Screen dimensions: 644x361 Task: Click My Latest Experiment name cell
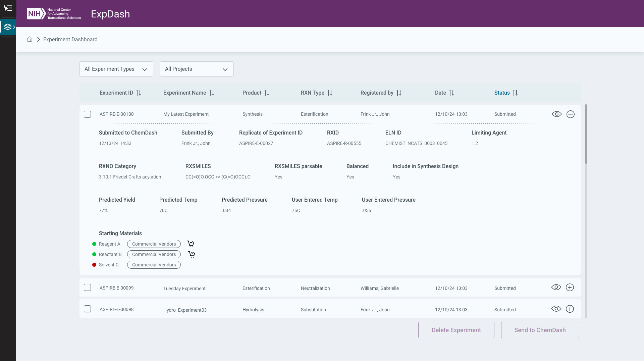[186, 114]
